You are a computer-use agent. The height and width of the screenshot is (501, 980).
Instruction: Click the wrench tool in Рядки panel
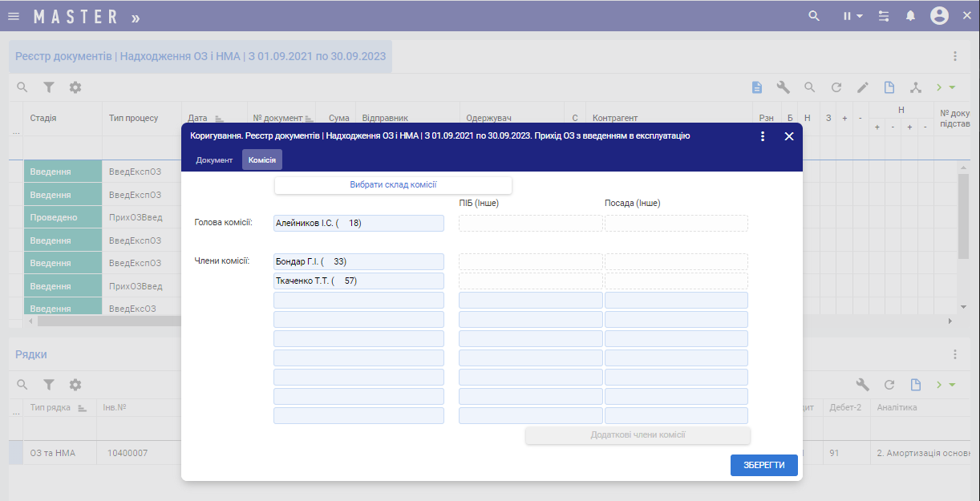pyautogui.click(x=863, y=385)
